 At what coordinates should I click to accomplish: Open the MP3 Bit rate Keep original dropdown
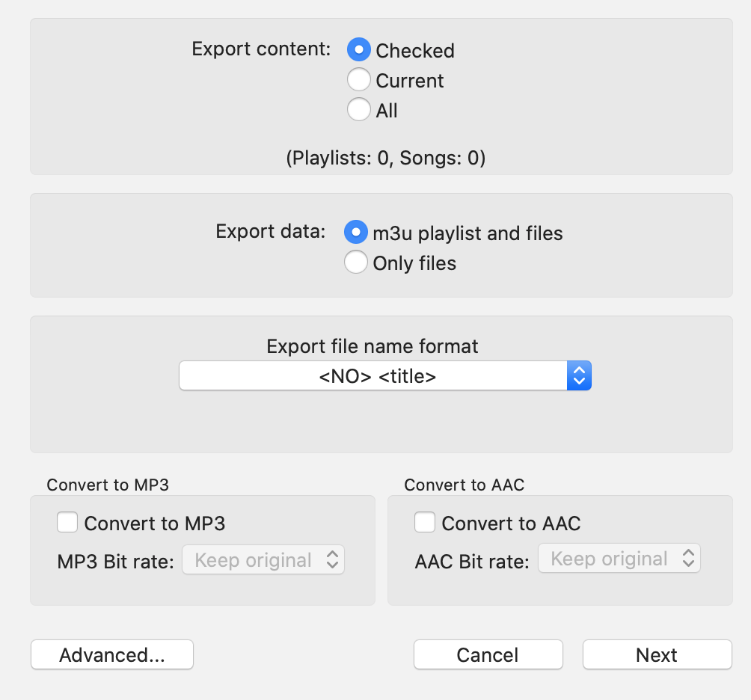coord(263,559)
